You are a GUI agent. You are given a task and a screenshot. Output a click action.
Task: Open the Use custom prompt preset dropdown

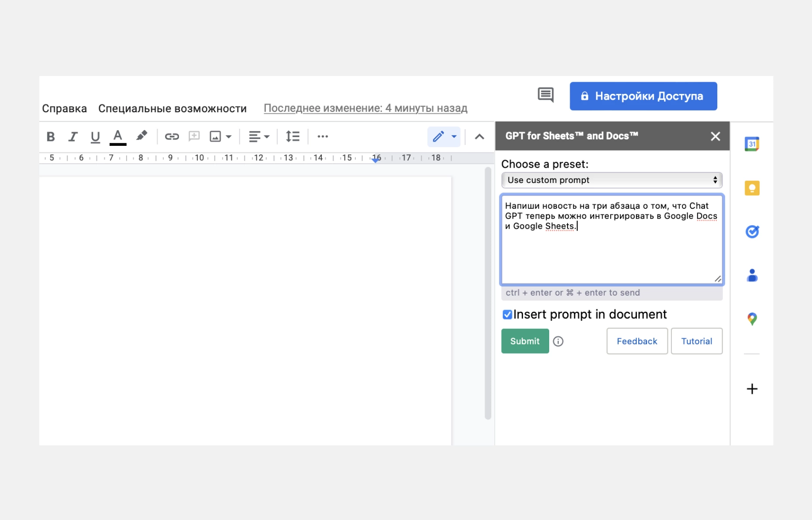(612, 180)
